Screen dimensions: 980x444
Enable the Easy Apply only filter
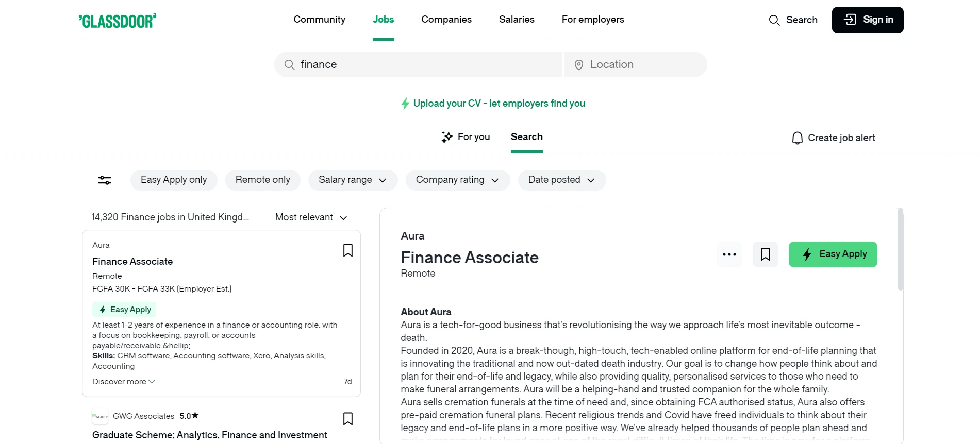(x=174, y=180)
